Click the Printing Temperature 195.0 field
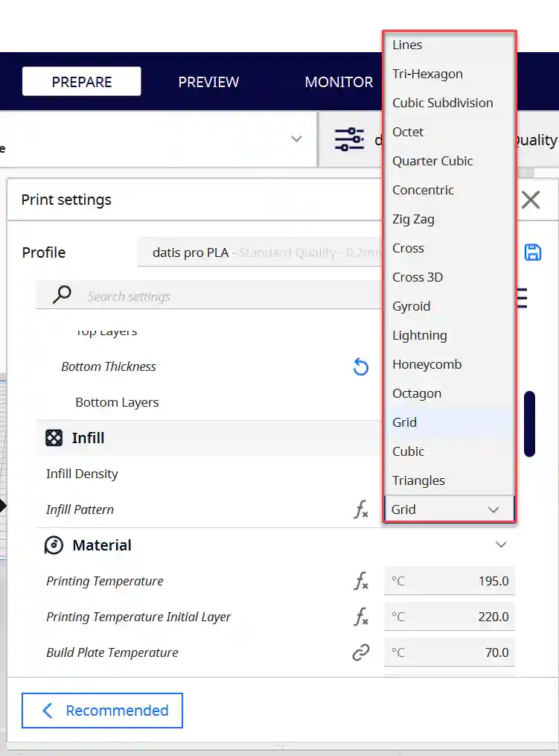 point(449,581)
